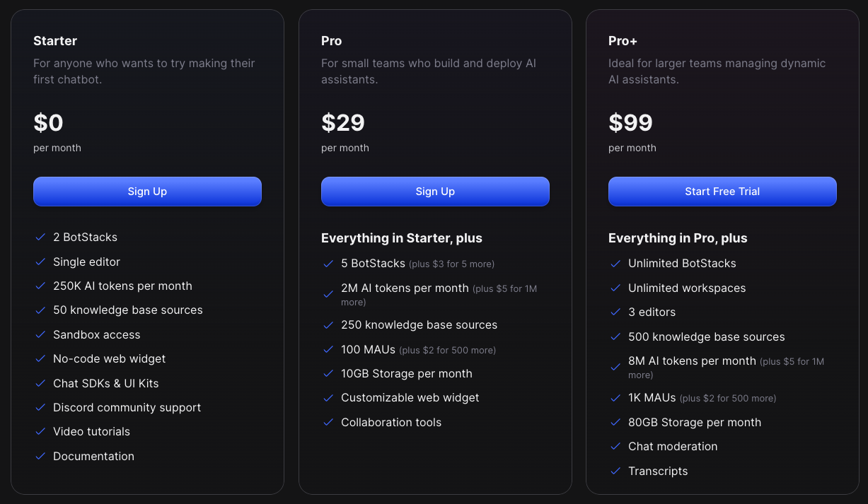Select the Starter plan heading
This screenshot has width=868, height=504.
55,41
